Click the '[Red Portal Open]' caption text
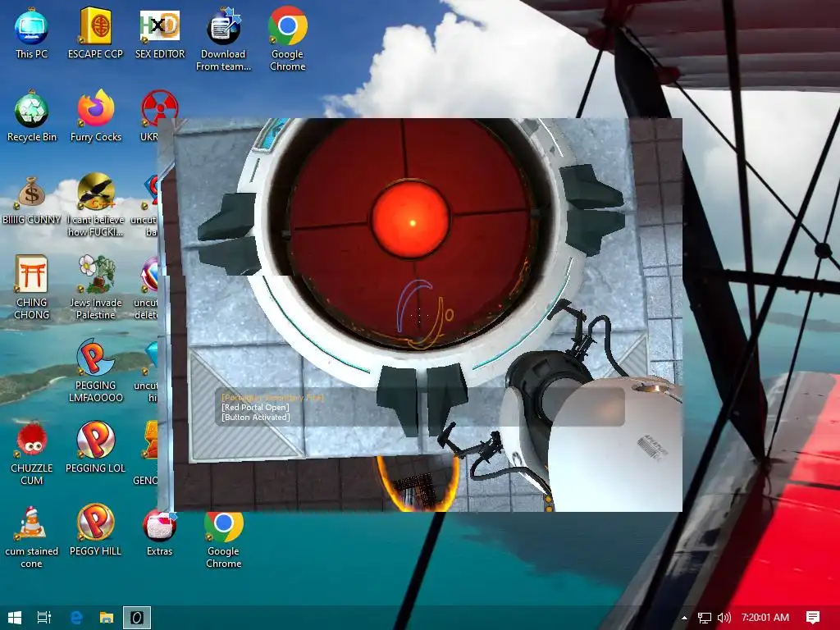840x630 pixels. [x=256, y=407]
